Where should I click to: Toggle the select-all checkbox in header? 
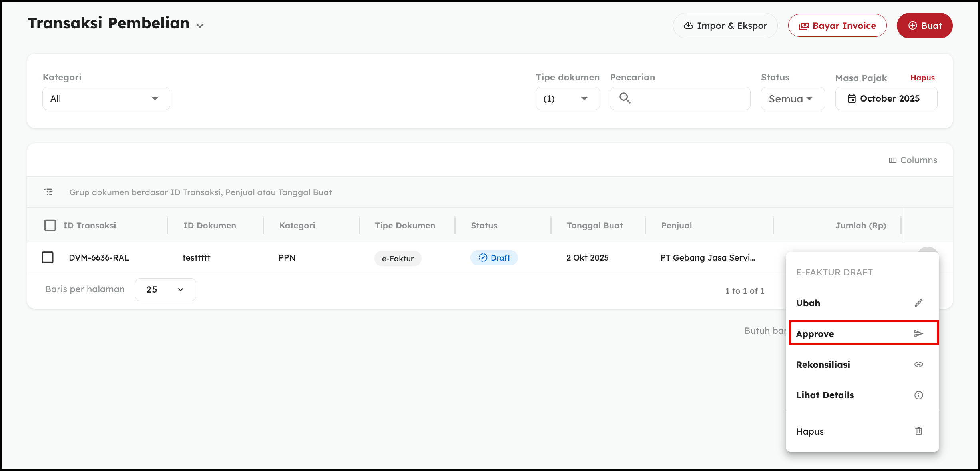(x=50, y=225)
